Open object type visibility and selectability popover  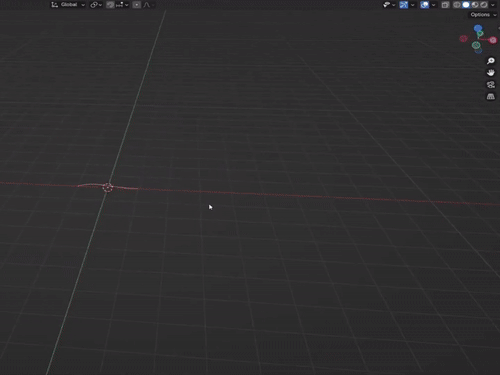pos(389,5)
